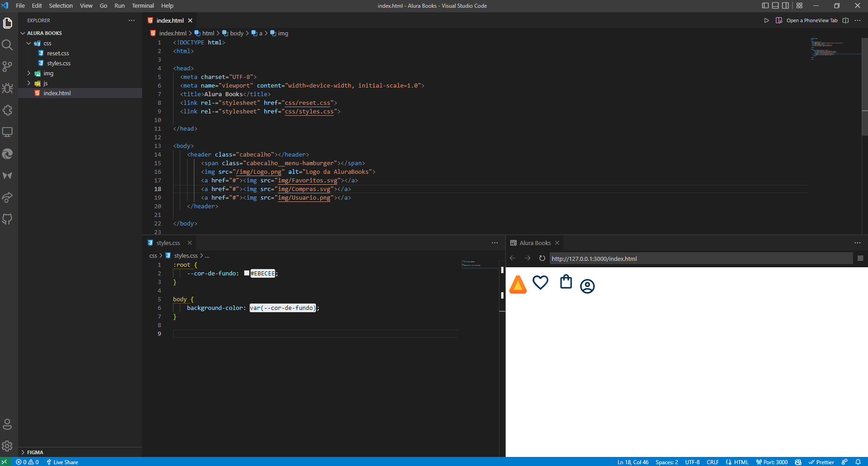Open Remote Explorer in activity bar
868x466 pixels.
click(8, 132)
